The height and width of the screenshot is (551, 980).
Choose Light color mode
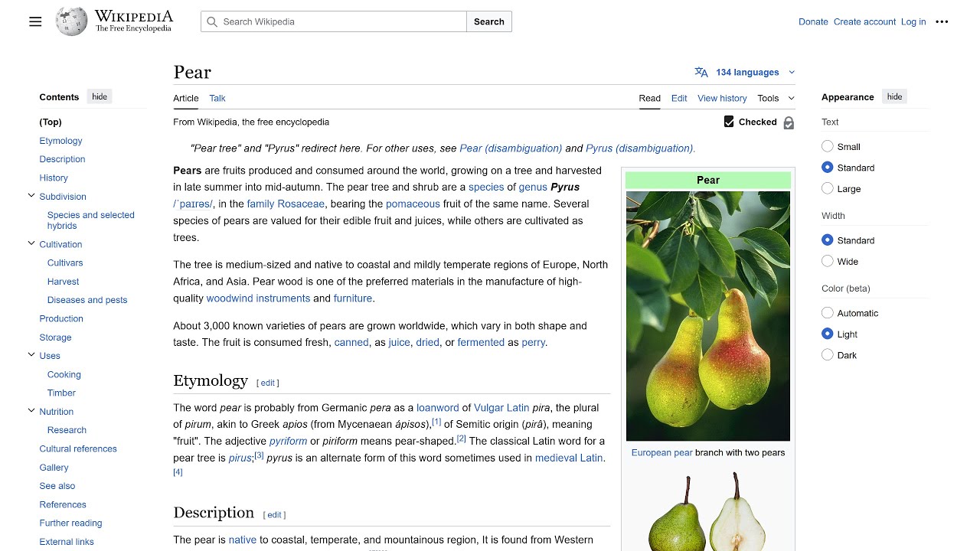(827, 334)
